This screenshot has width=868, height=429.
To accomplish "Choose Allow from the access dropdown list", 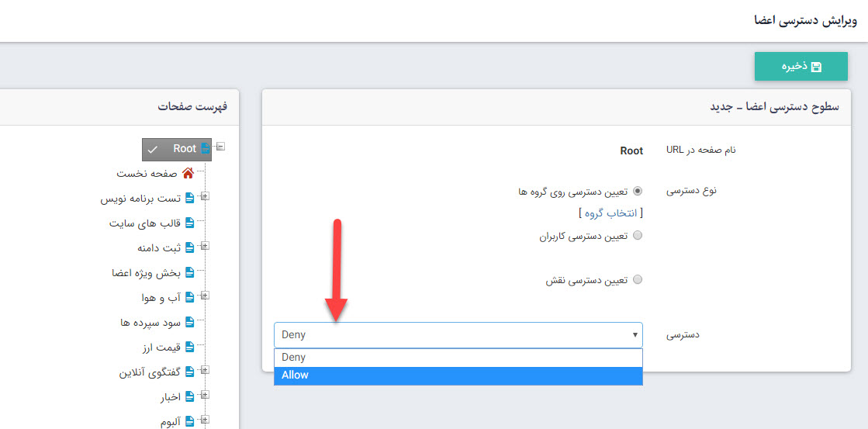I will 458,375.
